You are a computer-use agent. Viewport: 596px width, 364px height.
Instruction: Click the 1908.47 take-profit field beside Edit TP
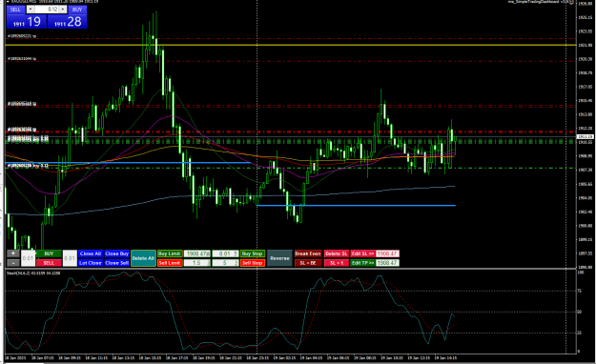[x=387, y=263]
